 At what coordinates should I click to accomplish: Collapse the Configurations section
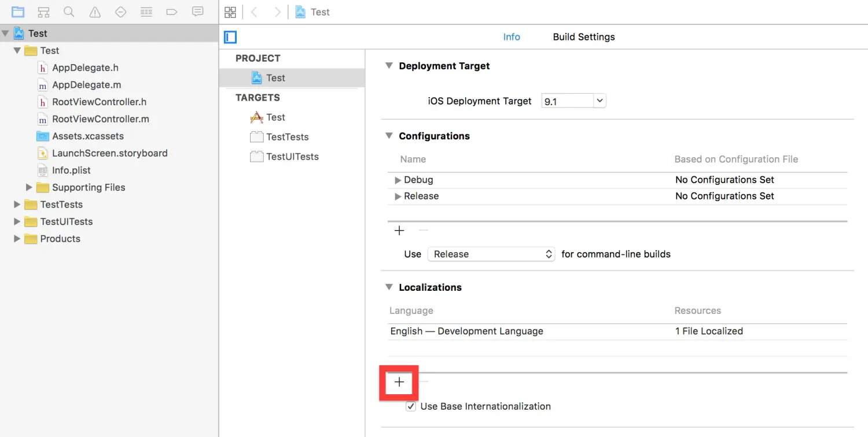click(389, 136)
